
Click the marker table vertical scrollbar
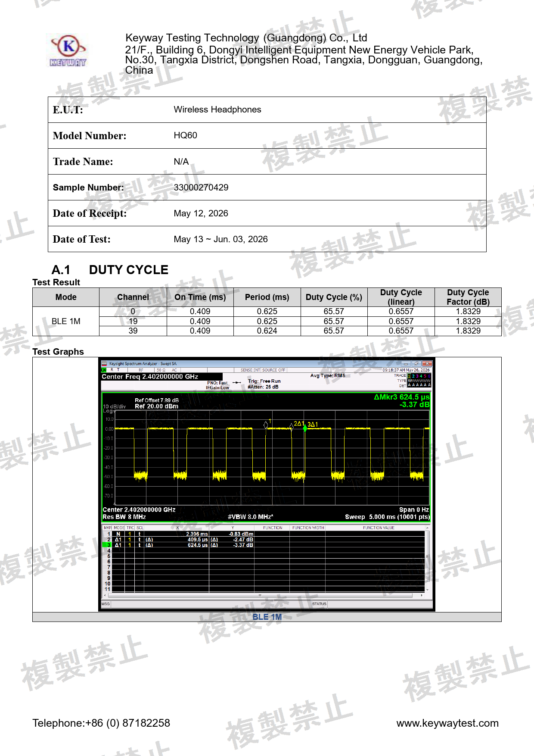(427, 559)
